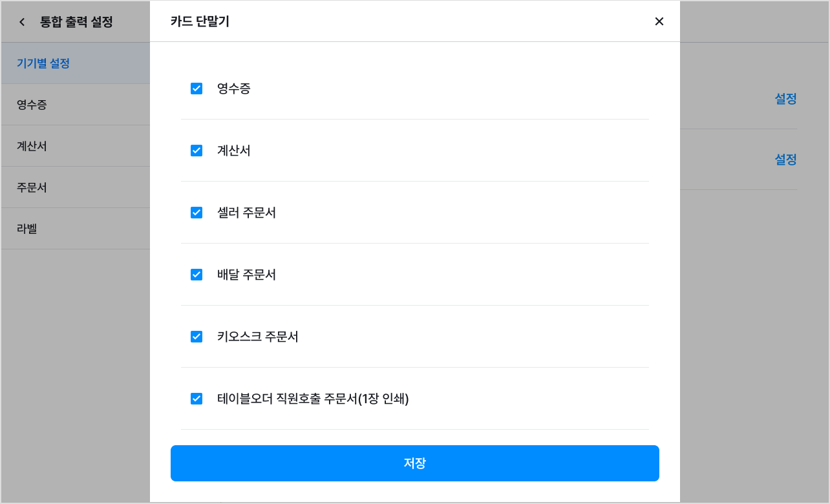Close the 카드 단말기 dialog with X
Image resolution: width=830 pixels, height=504 pixels.
pyautogui.click(x=659, y=21)
